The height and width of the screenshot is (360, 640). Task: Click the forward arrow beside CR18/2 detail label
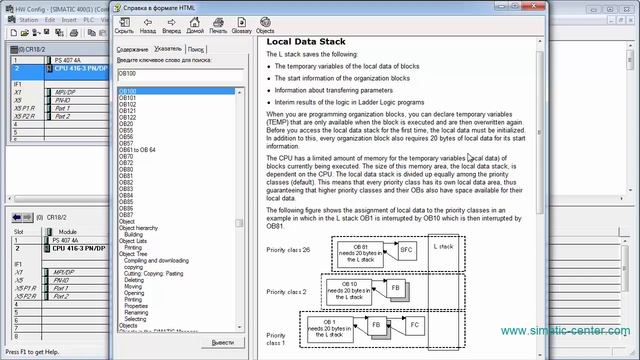point(27,218)
